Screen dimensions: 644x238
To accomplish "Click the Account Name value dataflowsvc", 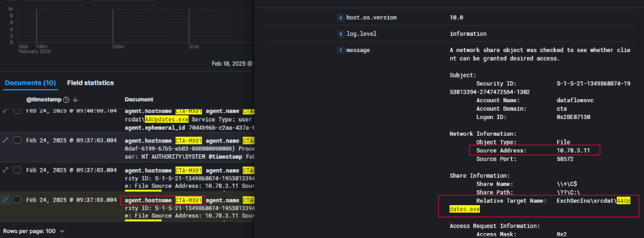I will pos(575,100).
